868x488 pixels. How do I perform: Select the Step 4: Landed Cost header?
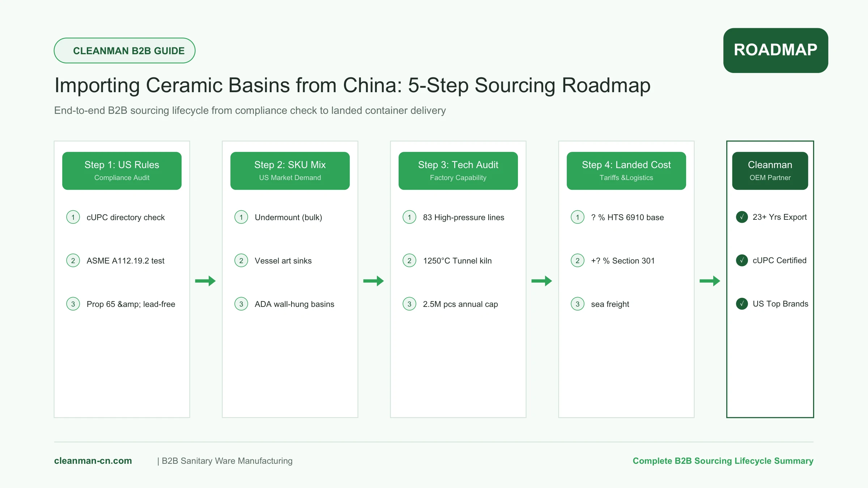click(x=626, y=171)
